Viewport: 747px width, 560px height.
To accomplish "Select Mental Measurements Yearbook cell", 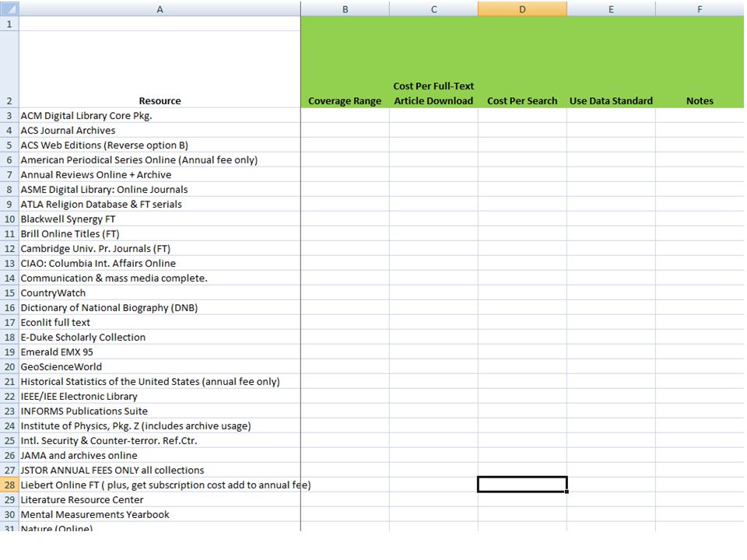I will pyautogui.click(x=160, y=514).
